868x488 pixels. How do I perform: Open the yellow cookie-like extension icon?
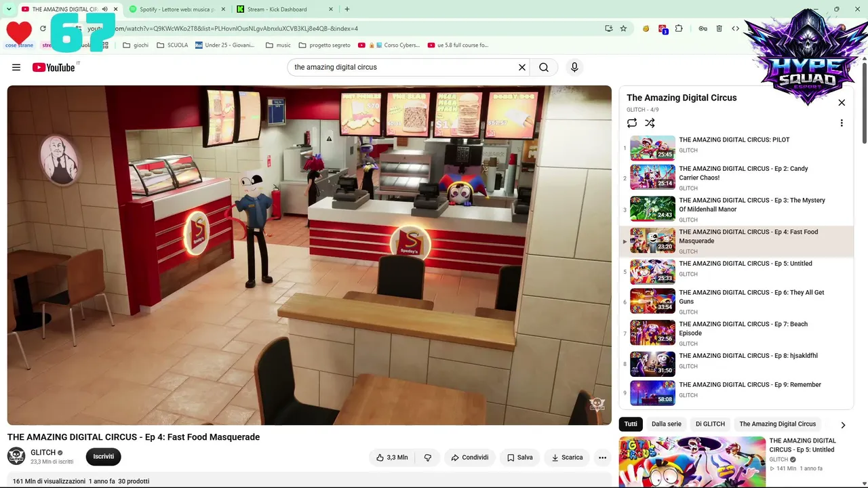pyautogui.click(x=646, y=28)
